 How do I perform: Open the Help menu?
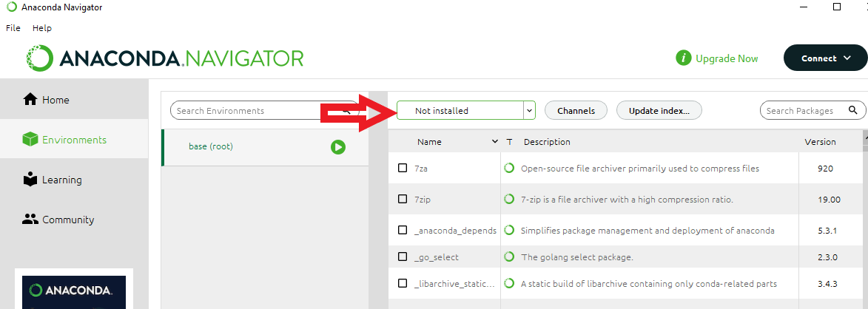[42, 28]
